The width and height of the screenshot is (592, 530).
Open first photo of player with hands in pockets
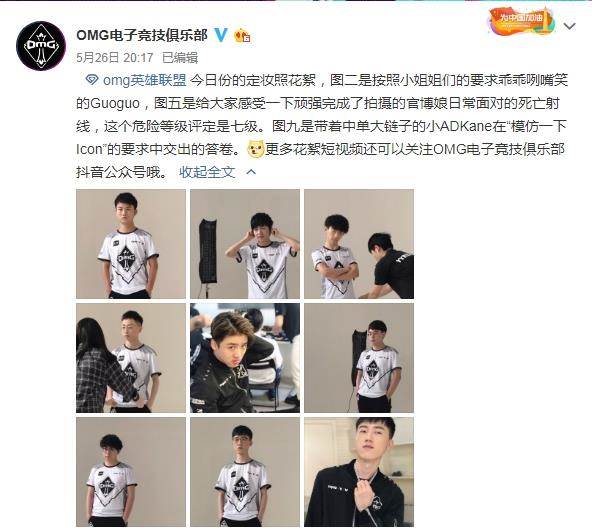(x=131, y=244)
